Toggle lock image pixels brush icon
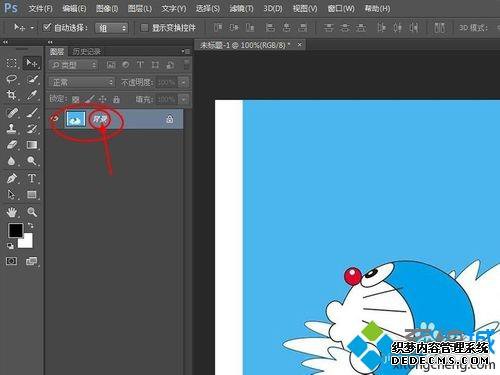The height and width of the screenshot is (375, 500). pyautogui.click(x=89, y=99)
